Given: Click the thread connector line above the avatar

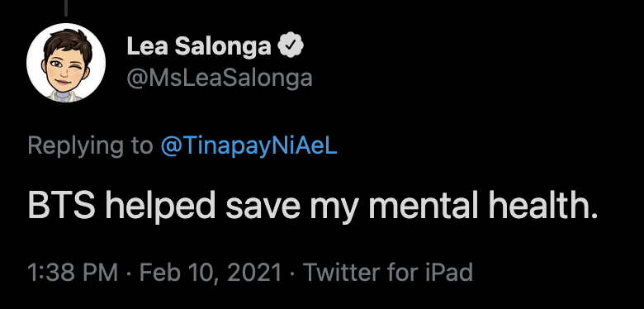Looking at the screenshot, I should pos(66,7).
